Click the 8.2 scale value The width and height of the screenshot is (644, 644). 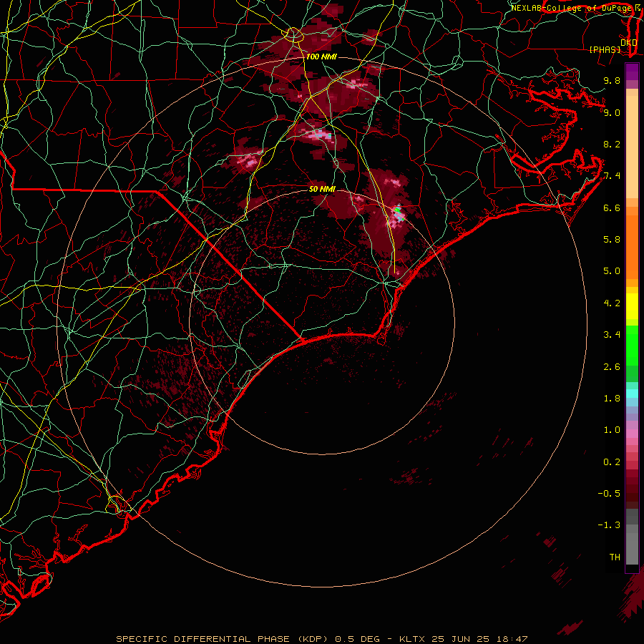[612, 144]
